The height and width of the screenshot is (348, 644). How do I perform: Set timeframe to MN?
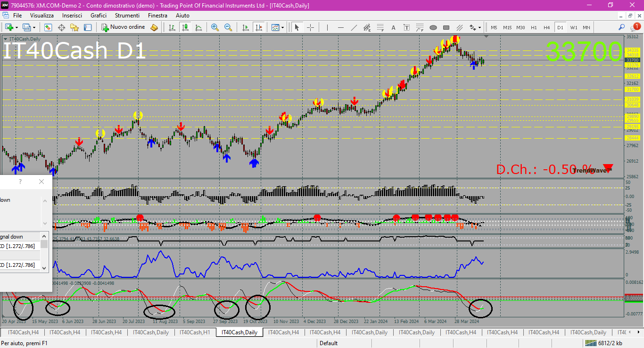click(586, 27)
